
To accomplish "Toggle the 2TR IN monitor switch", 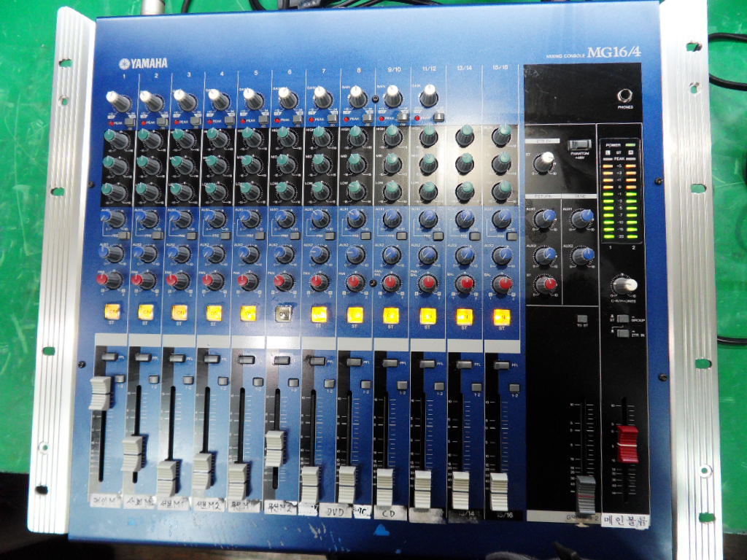I will (x=623, y=333).
